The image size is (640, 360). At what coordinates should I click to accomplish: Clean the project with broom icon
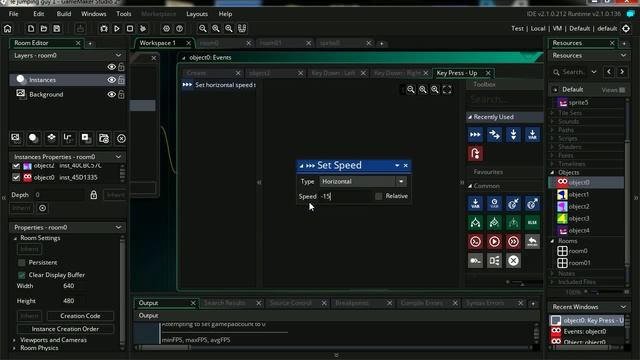tap(143, 29)
